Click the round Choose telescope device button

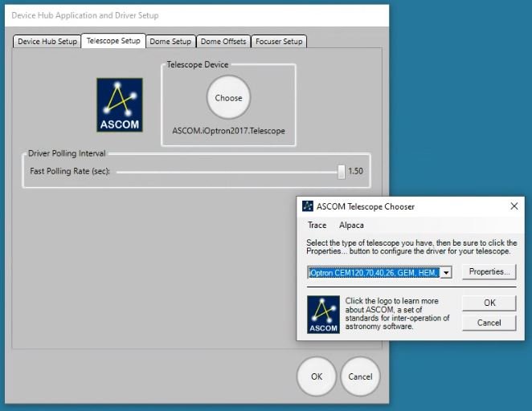pyautogui.click(x=229, y=98)
